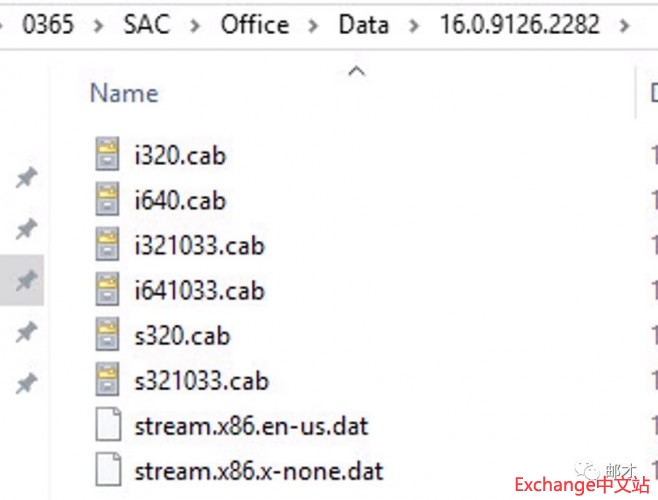Image resolution: width=658 pixels, height=500 pixels.
Task: Click the sort arrow above Name column
Action: point(356,71)
